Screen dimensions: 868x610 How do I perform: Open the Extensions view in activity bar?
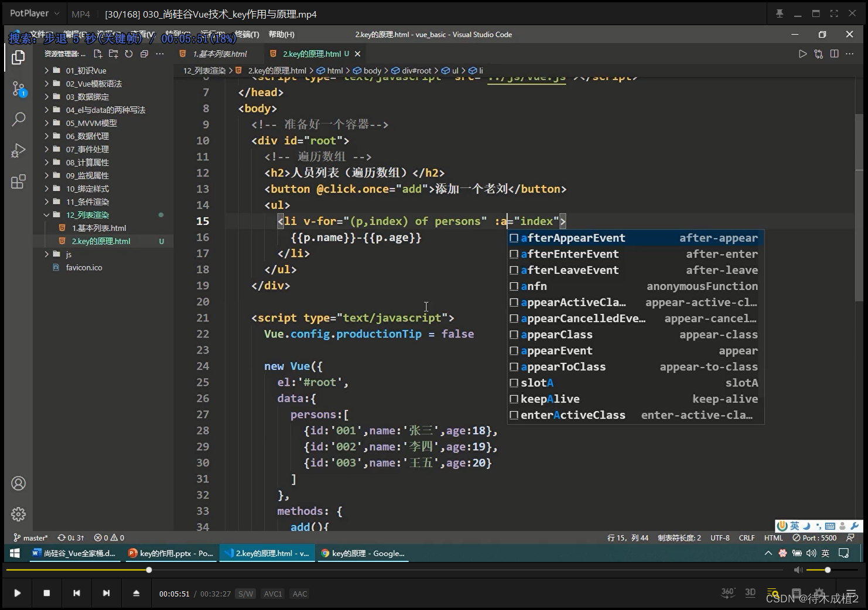18,181
